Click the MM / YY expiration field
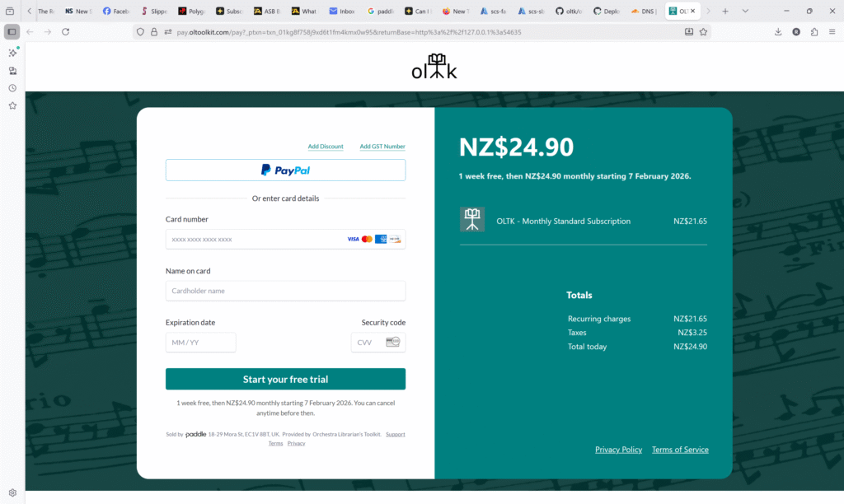 pos(200,343)
